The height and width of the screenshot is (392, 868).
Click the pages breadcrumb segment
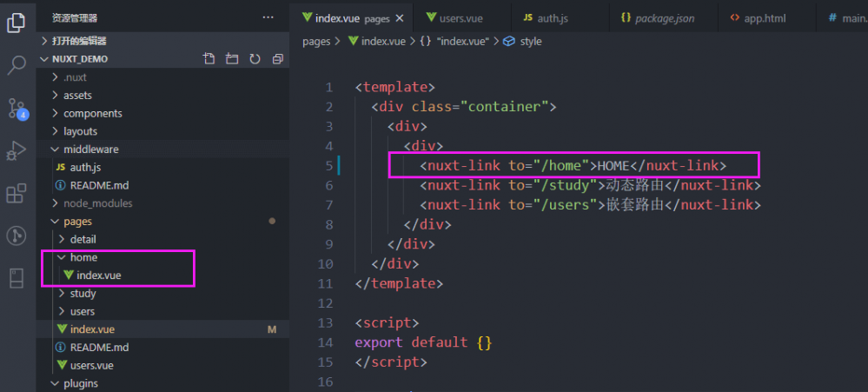pos(316,41)
